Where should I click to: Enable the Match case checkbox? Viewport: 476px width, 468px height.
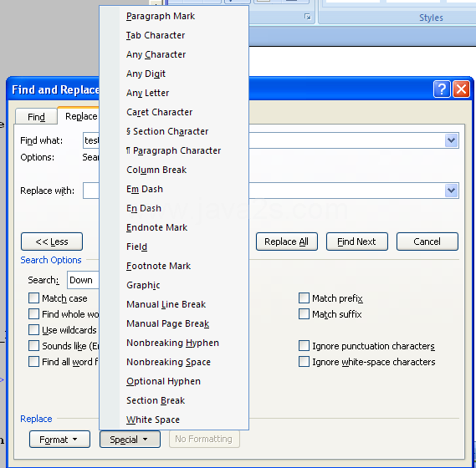(x=33, y=298)
